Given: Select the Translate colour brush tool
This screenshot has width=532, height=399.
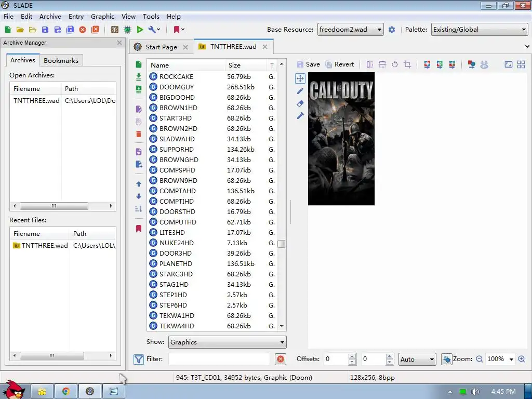Looking at the screenshot, I should pos(300,116).
